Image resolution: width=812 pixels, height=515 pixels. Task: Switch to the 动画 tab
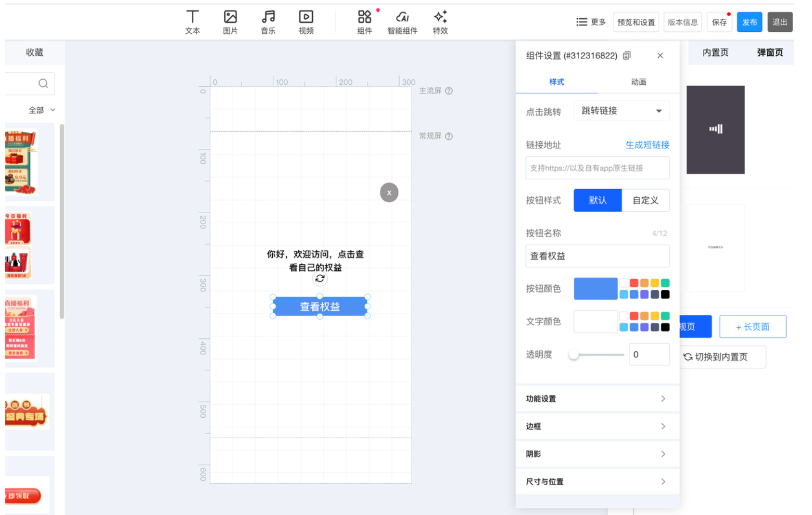[x=638, y=82]
